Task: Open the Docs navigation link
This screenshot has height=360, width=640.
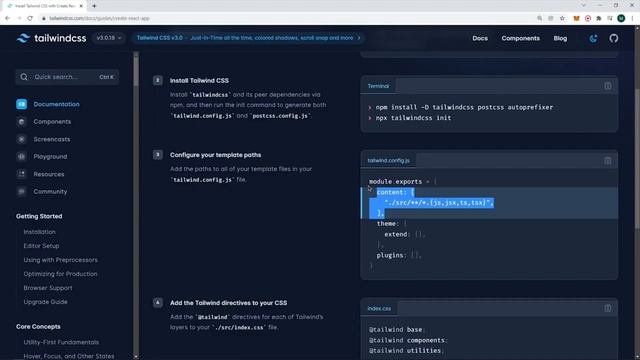Action: click(480, 38)
